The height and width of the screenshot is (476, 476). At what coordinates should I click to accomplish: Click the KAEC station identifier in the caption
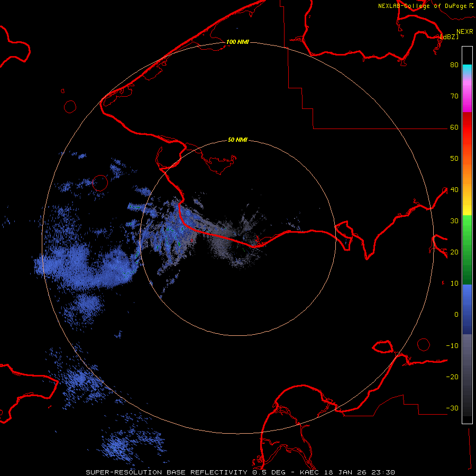310,472
